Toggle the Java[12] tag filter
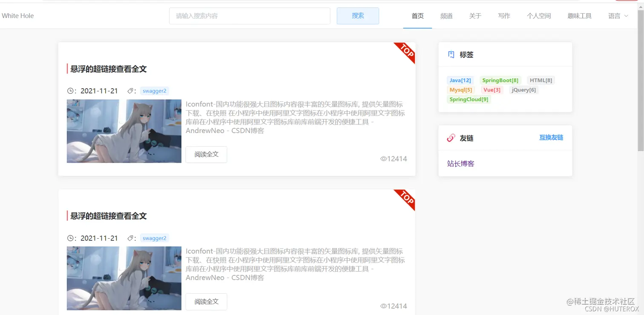 (x=460, y=80)
